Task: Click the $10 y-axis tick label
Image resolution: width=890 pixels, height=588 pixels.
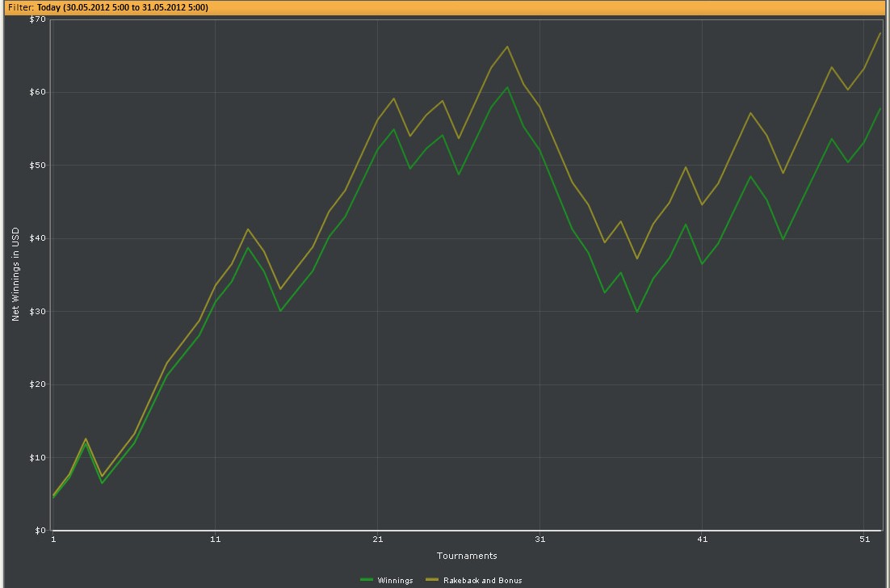Action: [x=37, y=457]
